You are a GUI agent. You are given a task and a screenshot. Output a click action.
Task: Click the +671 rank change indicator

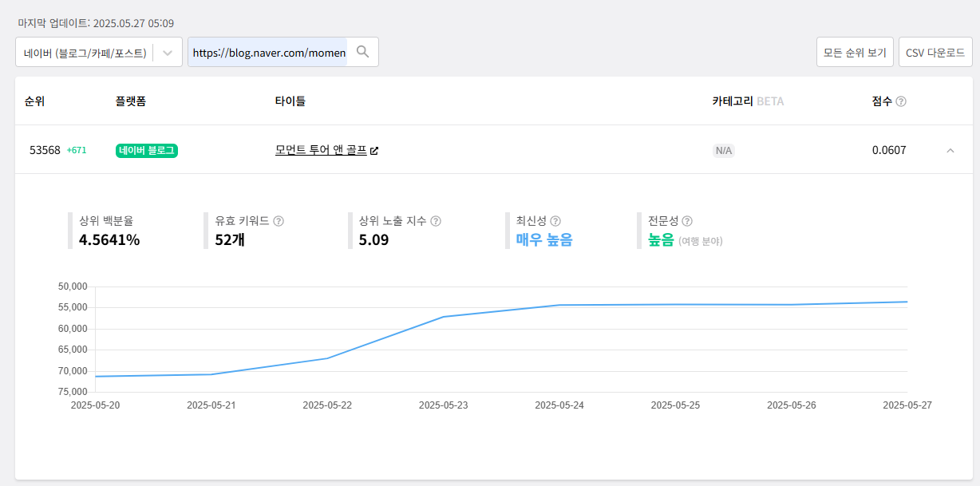[77, 150]
